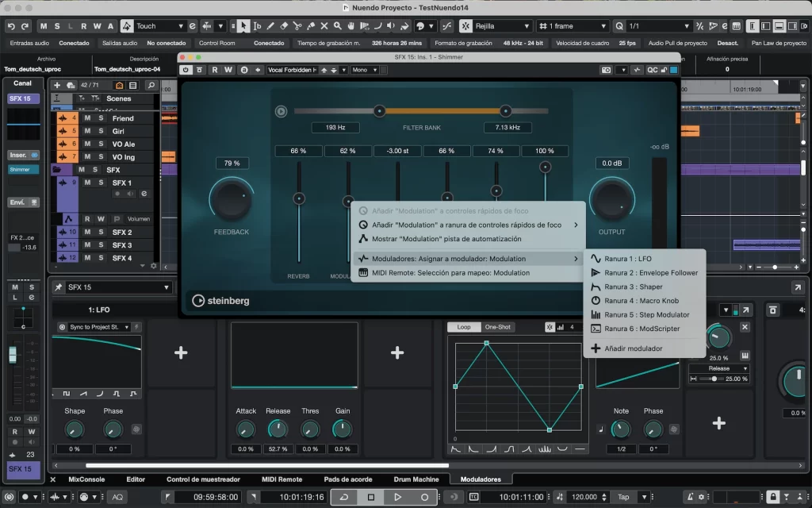Click the Add Track plus icon
The image size is (812, 508).
(x=56, y=85)
